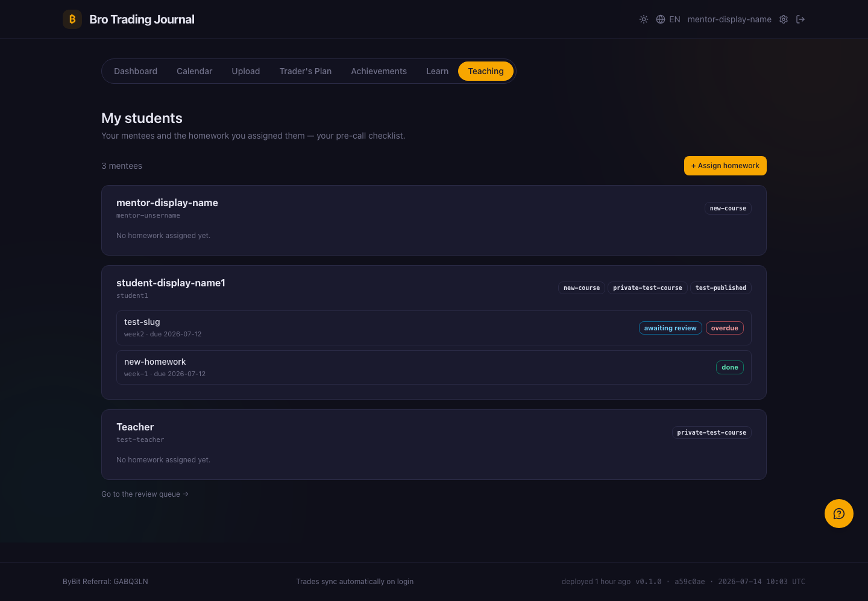Click the Bro Trading Journal logo icon
Screen dimensions: 868x601
click(72, 19)
